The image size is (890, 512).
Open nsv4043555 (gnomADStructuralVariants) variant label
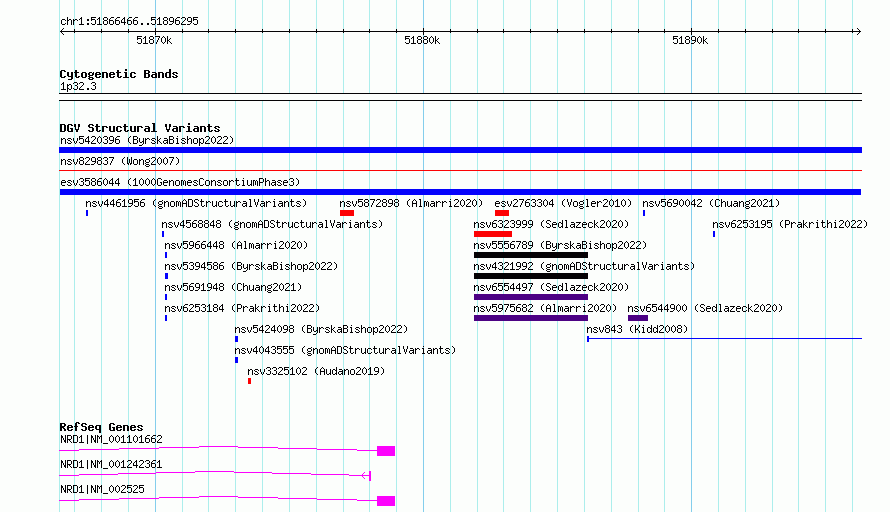point(345,350)
